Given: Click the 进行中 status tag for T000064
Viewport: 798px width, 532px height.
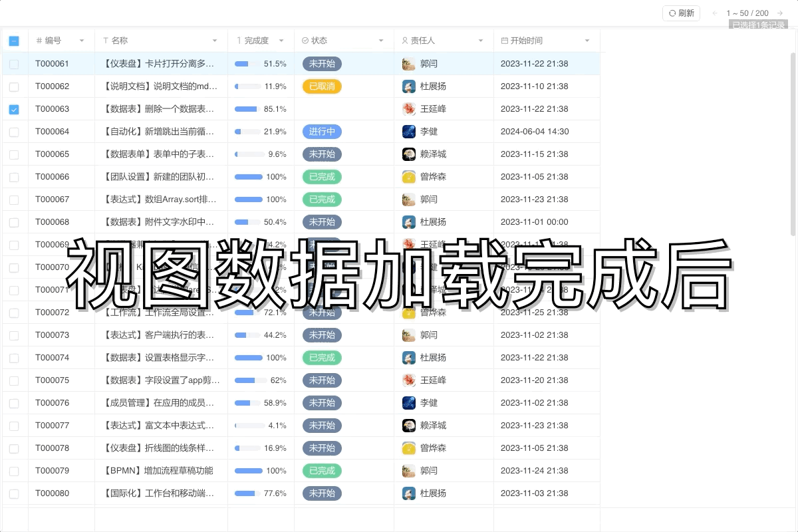Looking at the screenshot, I should click(x=322, y=132).
